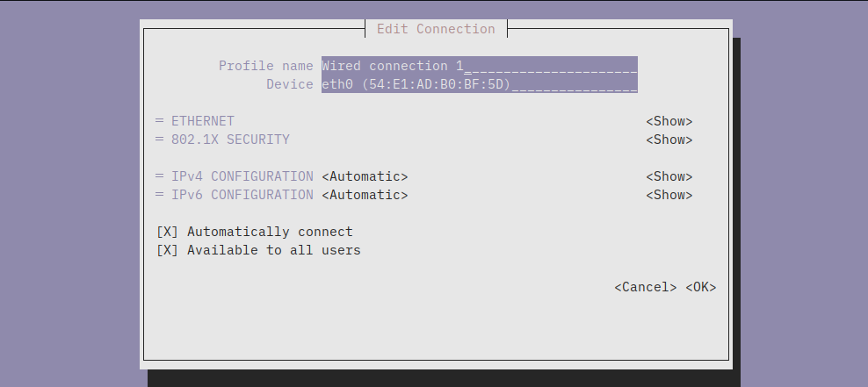
Task: Click the Edit Connection dialog title
Action: point(436,29)
